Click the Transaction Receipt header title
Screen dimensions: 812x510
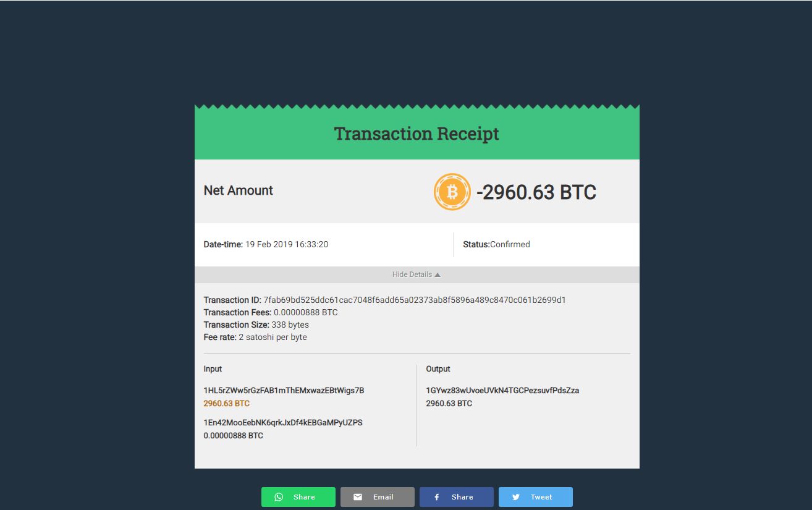(417, 134)
